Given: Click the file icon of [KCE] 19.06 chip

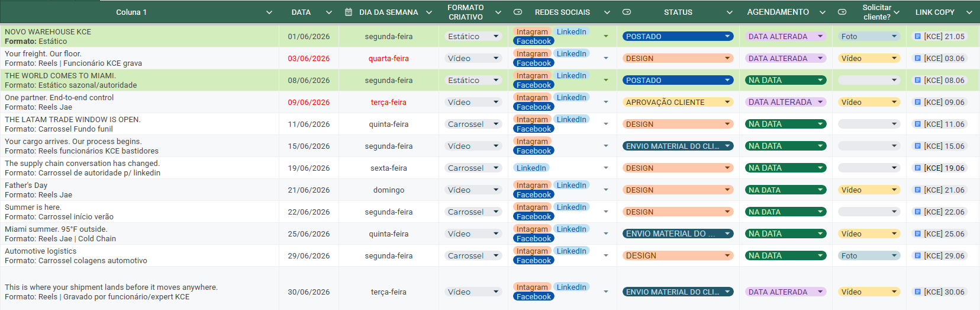Looking at the screenshot, I should [918, 168].
